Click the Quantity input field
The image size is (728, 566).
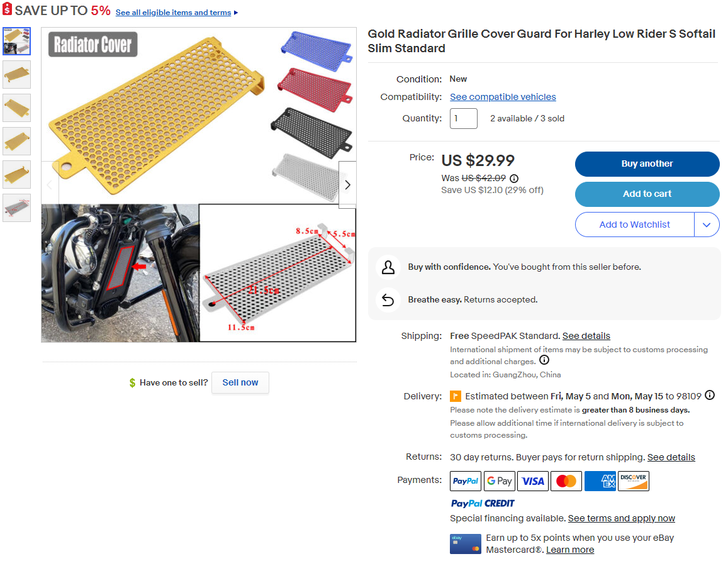coord(463,118)
